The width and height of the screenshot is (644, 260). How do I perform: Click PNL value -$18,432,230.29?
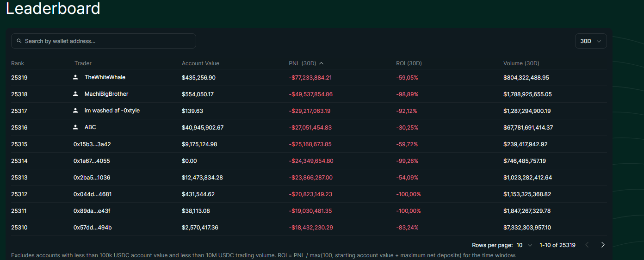(311, 228)
